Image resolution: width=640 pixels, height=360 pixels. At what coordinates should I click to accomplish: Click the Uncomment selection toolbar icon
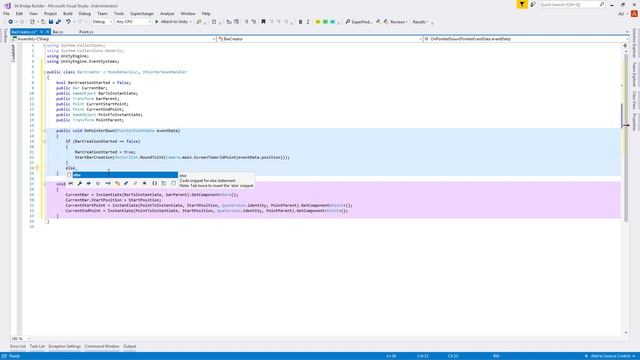pos(254,22)
